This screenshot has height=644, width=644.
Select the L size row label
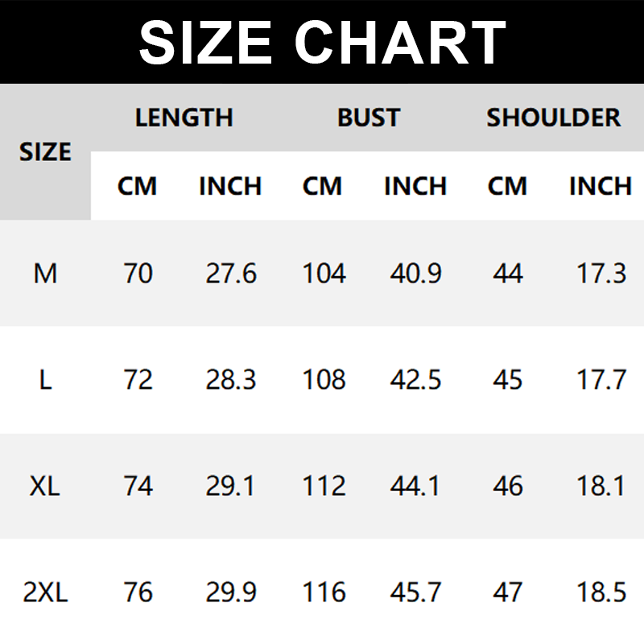tap(45, 380)
